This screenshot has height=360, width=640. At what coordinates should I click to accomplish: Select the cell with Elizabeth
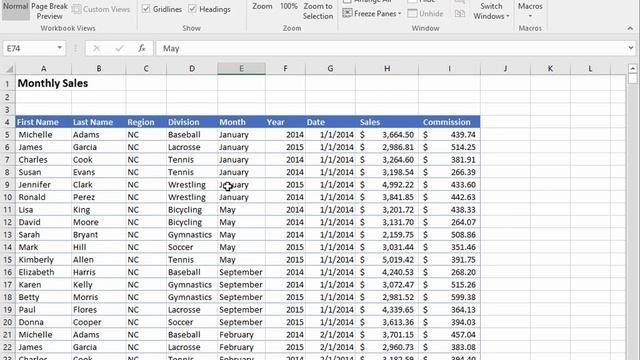(x=43, y=272)
